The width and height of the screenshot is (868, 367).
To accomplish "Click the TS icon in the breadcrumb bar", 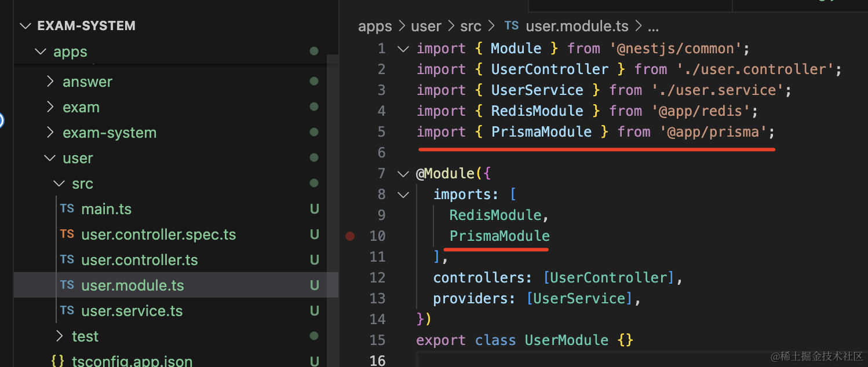I will [511, 26].
